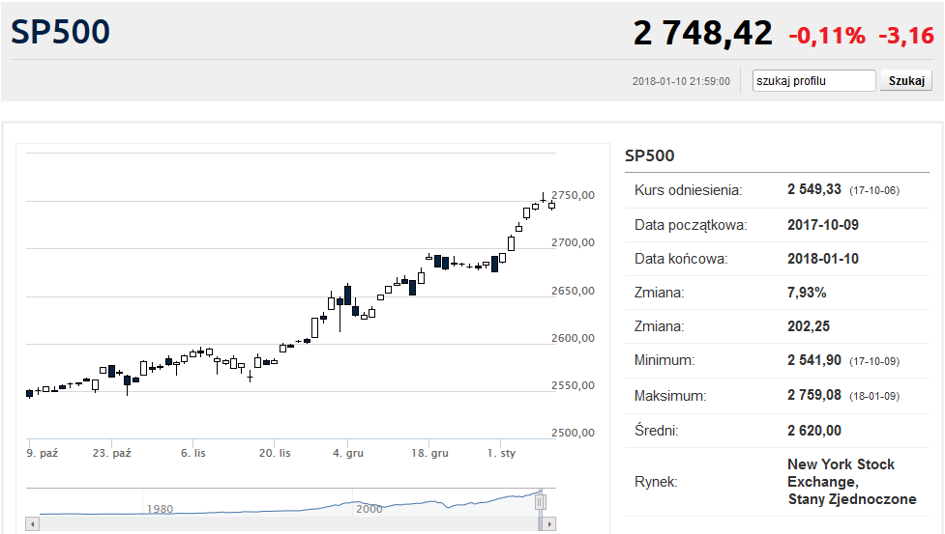
Task: Click the 2000 label in the navigator
Action: coord(369,508)
